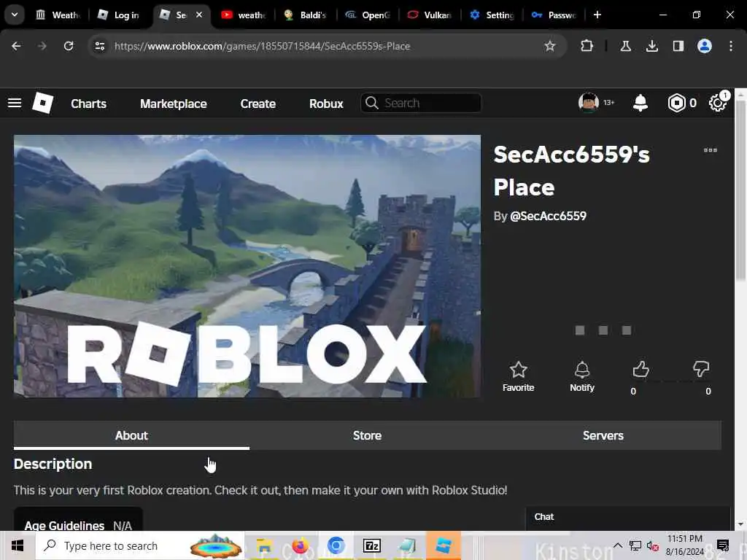Dislike the game with thumbs down
Viewport: 747px width, 560px height.
click(x=701, y=370)
